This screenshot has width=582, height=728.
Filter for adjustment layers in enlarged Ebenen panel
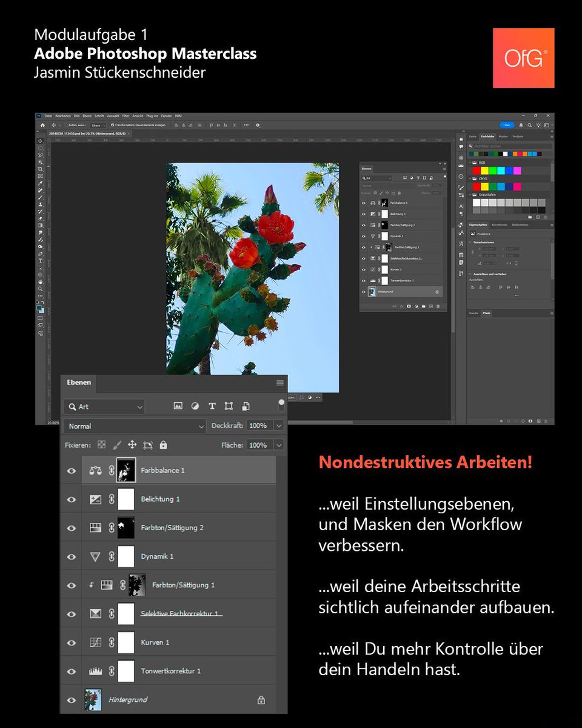click(x=195, y=406)
